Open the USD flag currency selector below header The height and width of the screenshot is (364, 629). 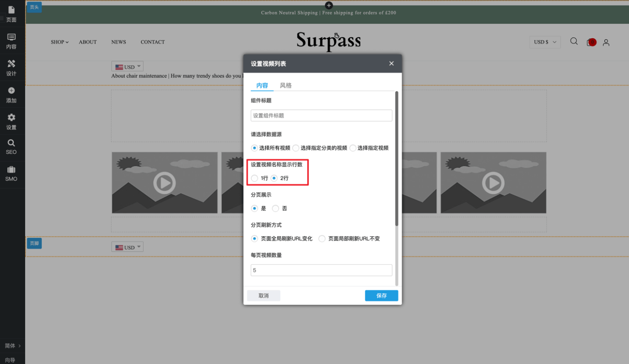(x=127, y=67)
